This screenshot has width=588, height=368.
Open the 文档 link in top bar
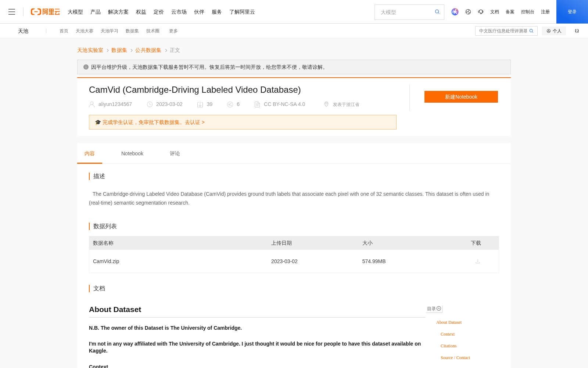[x=495, y=12]
